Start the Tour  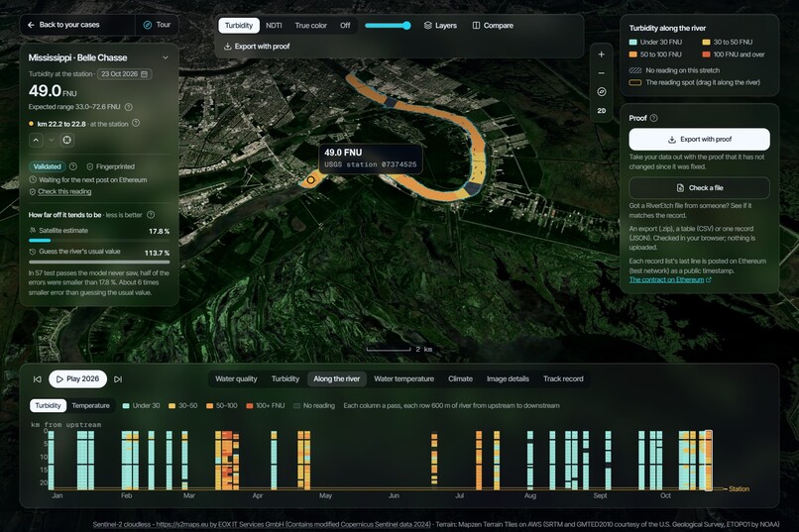click(x=157, y=25)
